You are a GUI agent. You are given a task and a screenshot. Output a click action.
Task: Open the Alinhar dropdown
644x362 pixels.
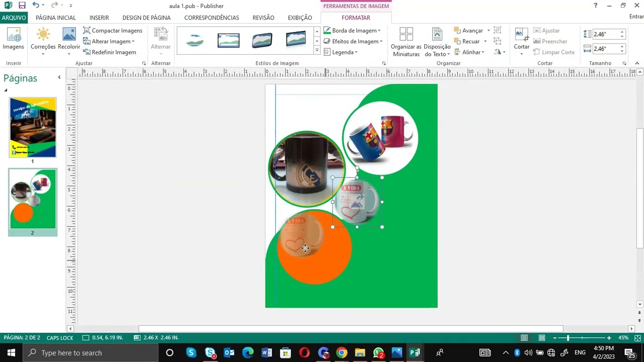[469, 52]
